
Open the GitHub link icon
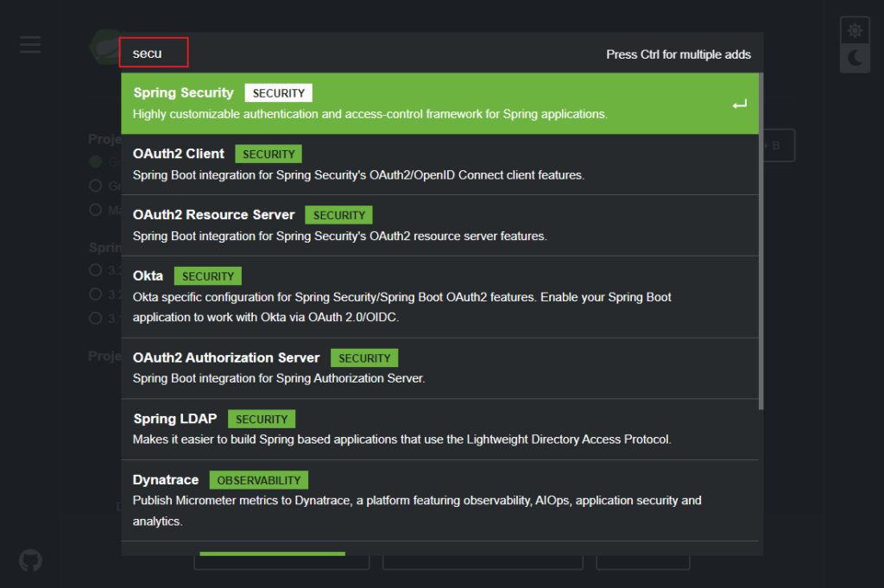pyautogui.click(x=30, y=560)
